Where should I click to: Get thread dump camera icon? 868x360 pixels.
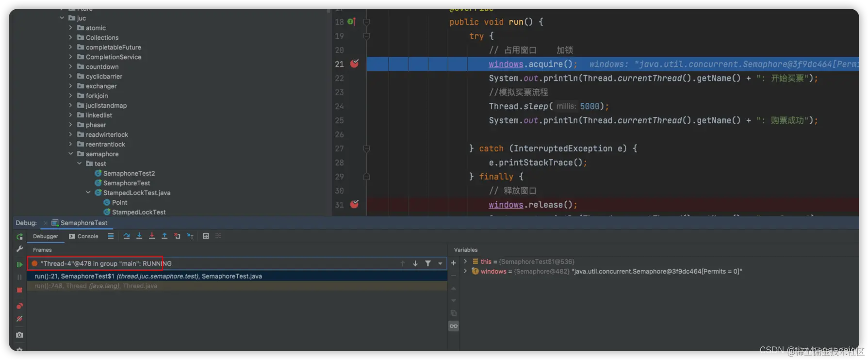click(19, 335)
